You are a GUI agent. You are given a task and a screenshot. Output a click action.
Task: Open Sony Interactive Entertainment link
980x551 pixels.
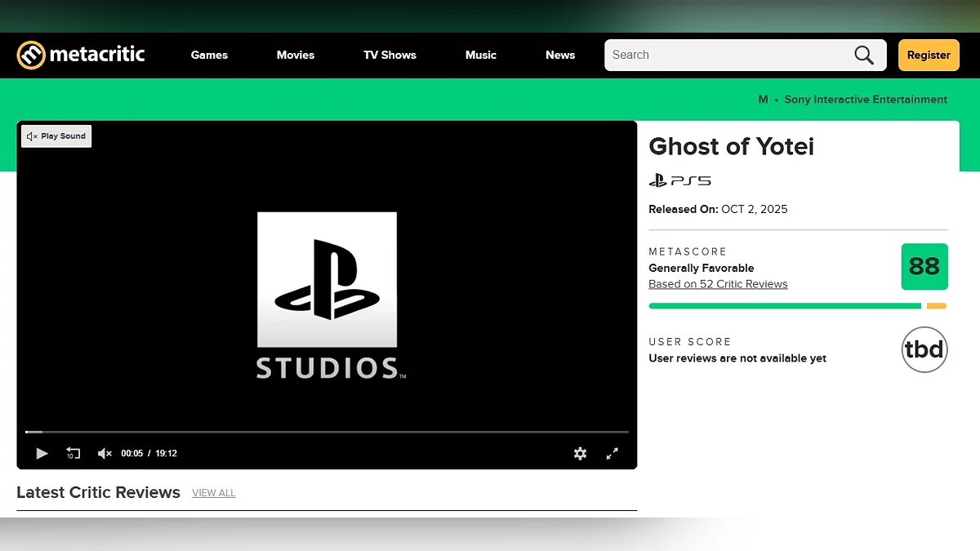point(866,100)
